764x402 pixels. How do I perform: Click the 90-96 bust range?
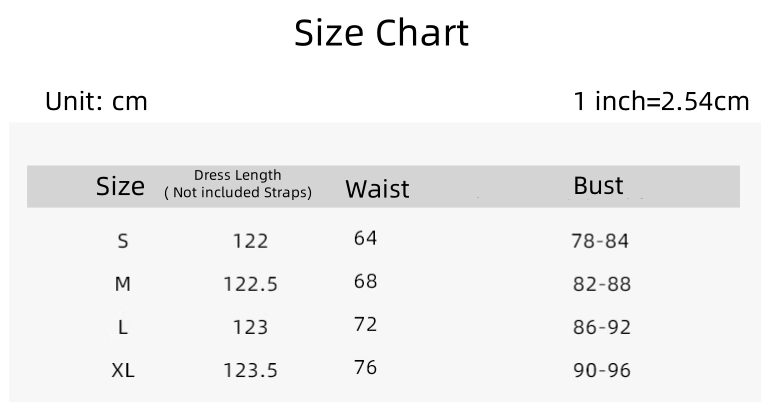click(x=601, y=370)
